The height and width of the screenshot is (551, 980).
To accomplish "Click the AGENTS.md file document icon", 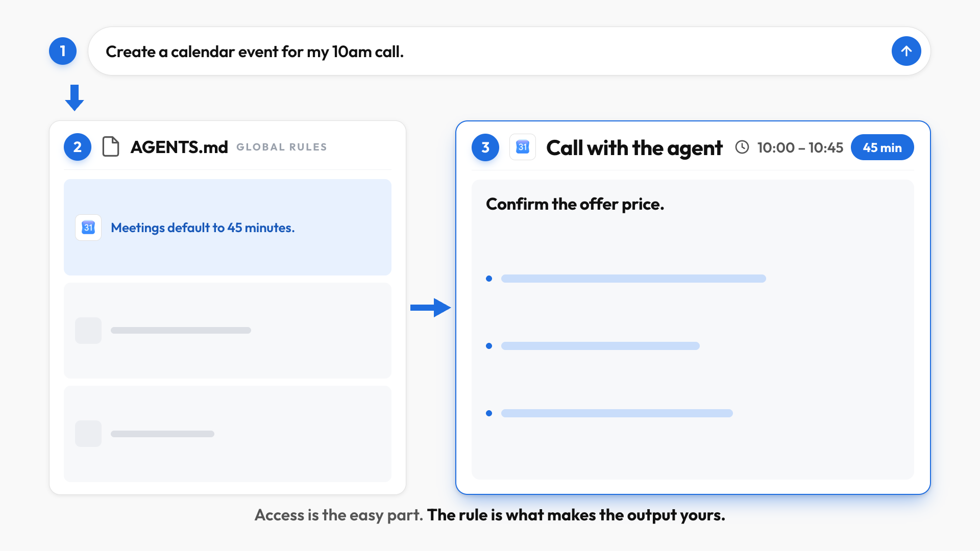I will (x=111, y=146).
